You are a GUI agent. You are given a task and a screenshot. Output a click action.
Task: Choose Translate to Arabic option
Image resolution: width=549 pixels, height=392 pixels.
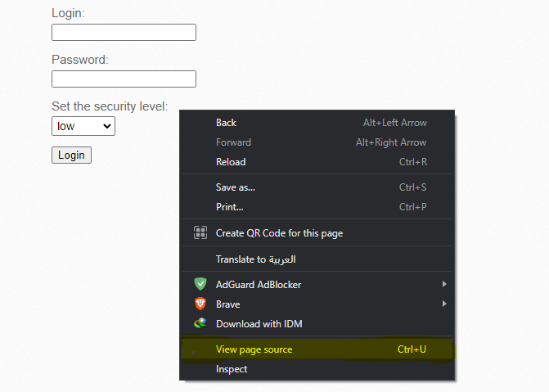tap(317, 259)
